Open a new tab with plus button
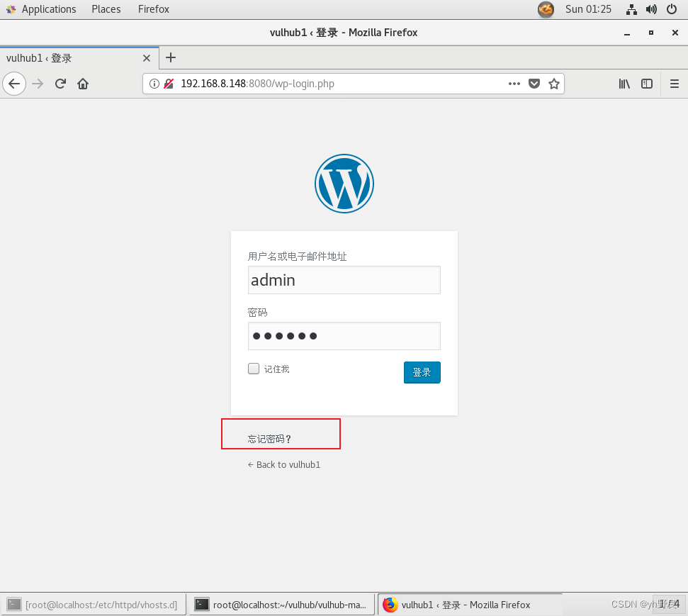 coord(171,57)
